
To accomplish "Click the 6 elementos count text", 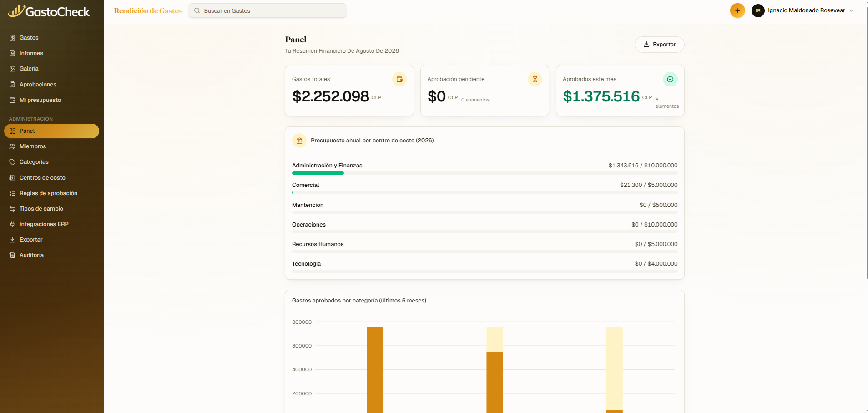I will point(667,103).
